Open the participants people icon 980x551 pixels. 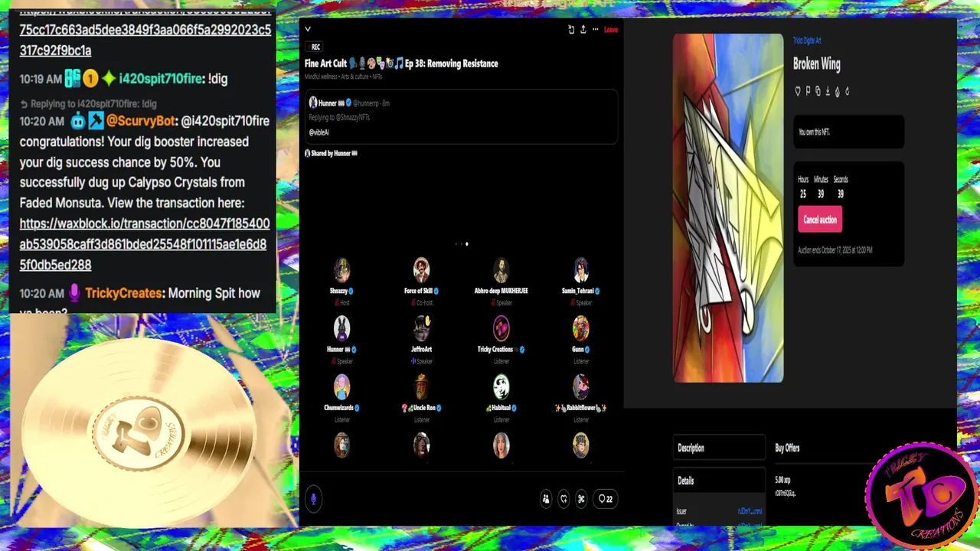click(545, 499)
